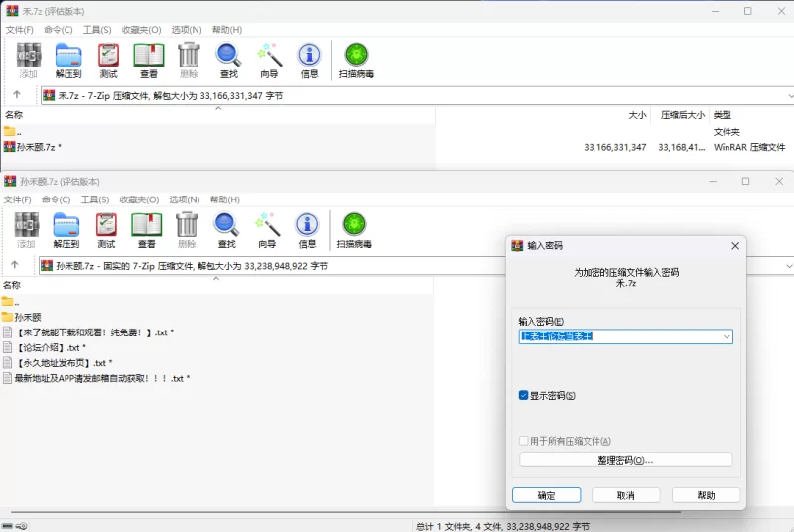Expand address bar dropdown in top 禾.7z window
This screenshot has height=532, width=794.
coord(790,95)
